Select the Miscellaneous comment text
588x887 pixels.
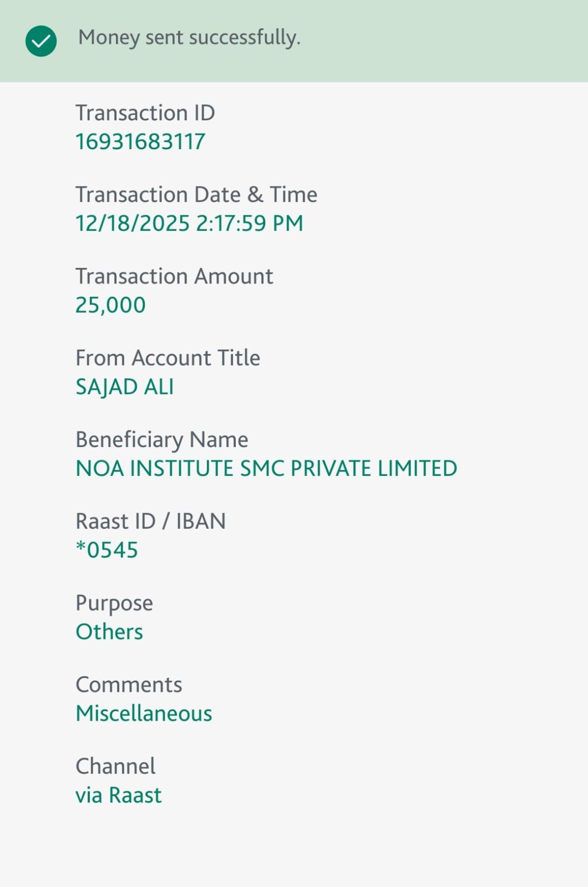(x=144, y=713)
